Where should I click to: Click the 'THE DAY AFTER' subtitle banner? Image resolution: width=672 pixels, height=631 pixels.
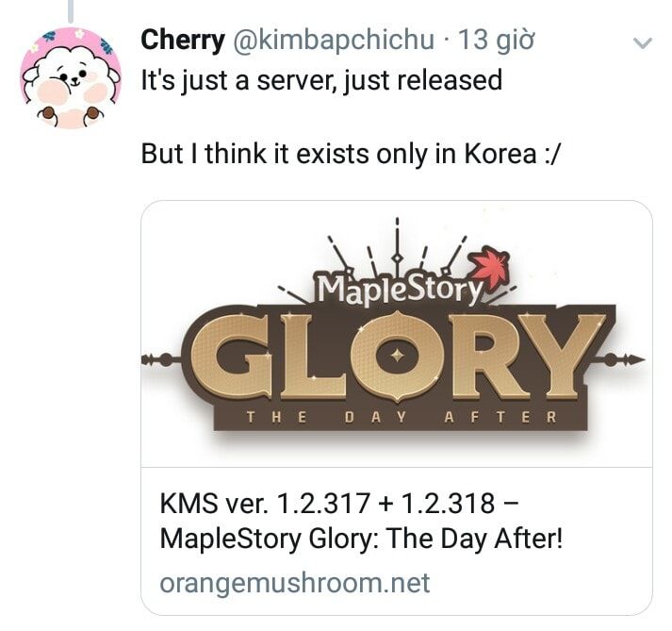coord(401,417)
